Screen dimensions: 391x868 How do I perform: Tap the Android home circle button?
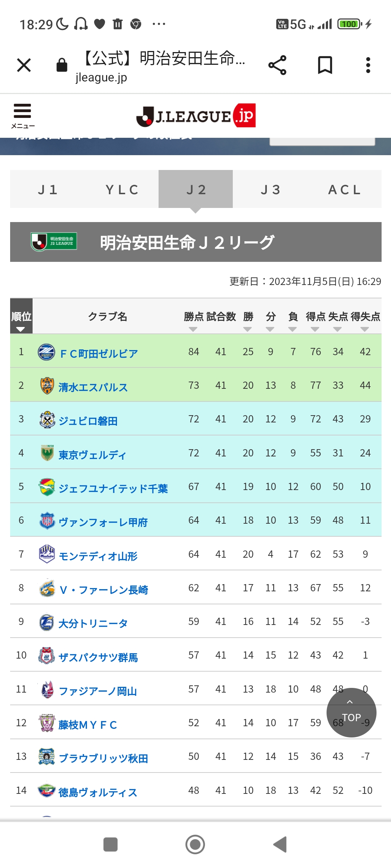click(x=195, y=845)
